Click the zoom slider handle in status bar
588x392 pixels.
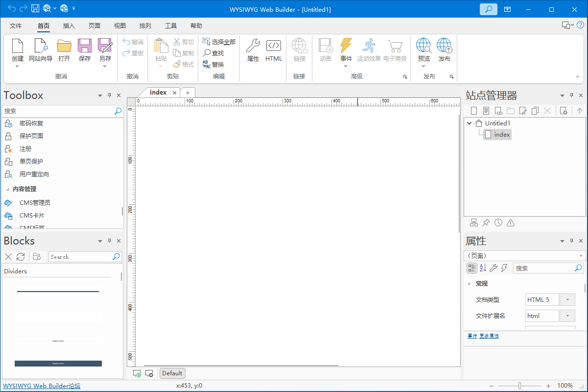(x=519, y=386)
